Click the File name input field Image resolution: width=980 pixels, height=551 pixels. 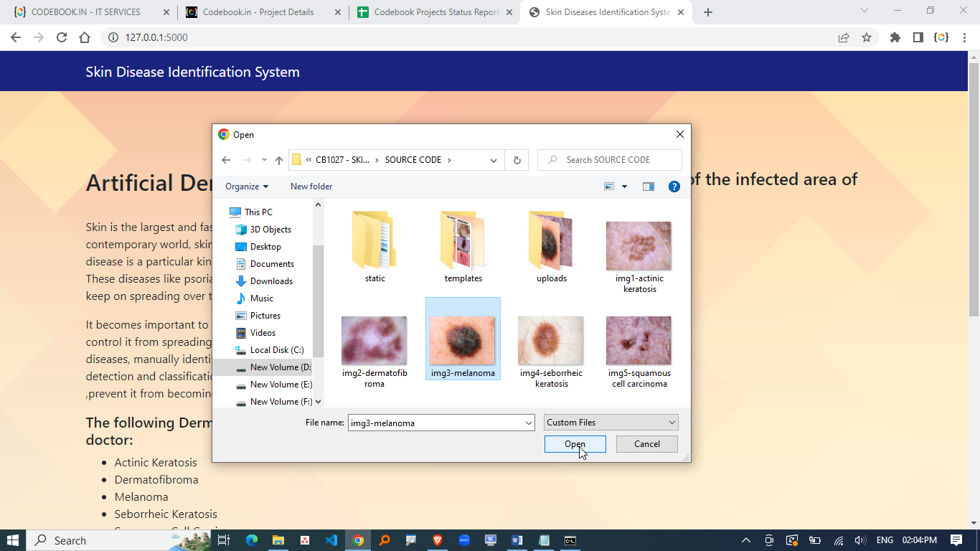(x=435, y=423)
